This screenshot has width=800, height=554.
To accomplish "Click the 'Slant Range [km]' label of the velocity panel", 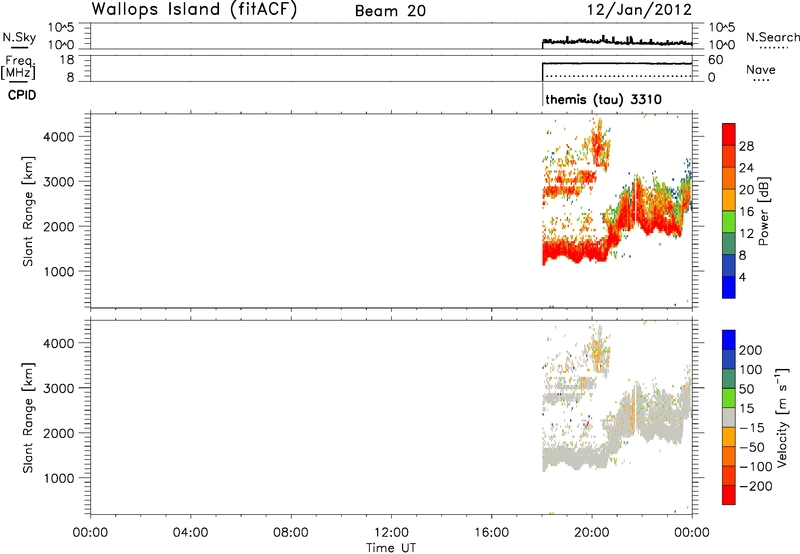I will (28, 418).
